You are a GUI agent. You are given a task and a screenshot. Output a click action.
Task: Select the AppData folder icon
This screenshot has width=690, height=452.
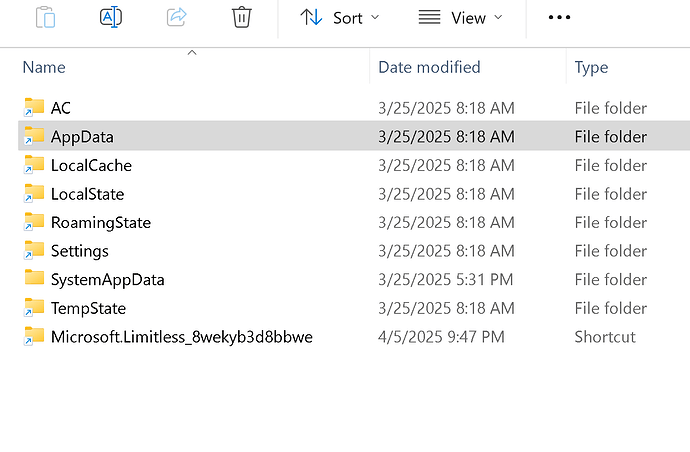pos(34,136)
